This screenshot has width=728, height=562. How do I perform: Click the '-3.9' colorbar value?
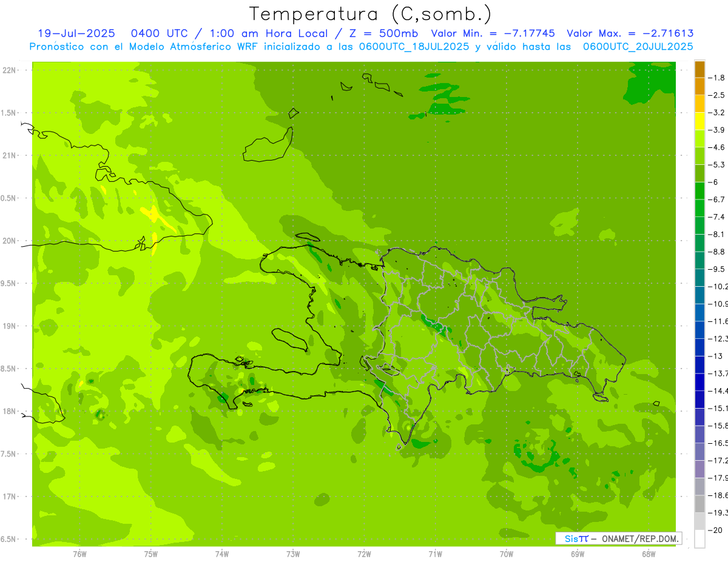(717, 130)
